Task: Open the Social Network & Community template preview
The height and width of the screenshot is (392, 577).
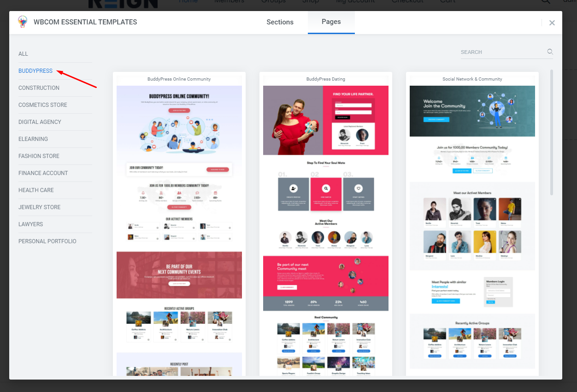Action: point(472,230)
